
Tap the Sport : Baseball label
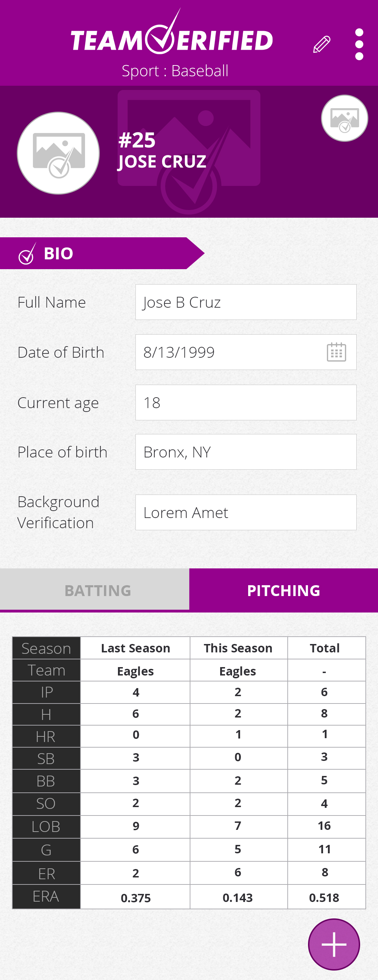(x=175, y=71)
